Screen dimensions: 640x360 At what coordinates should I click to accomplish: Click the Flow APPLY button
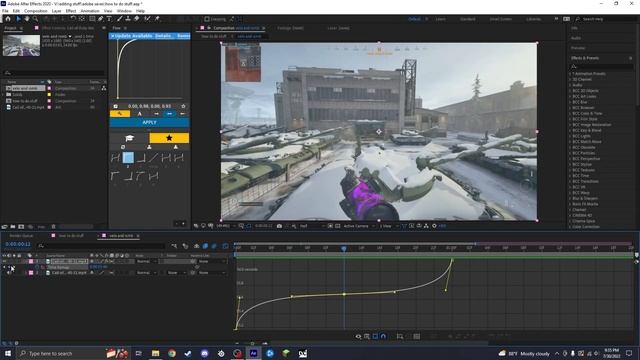(149, 122)
